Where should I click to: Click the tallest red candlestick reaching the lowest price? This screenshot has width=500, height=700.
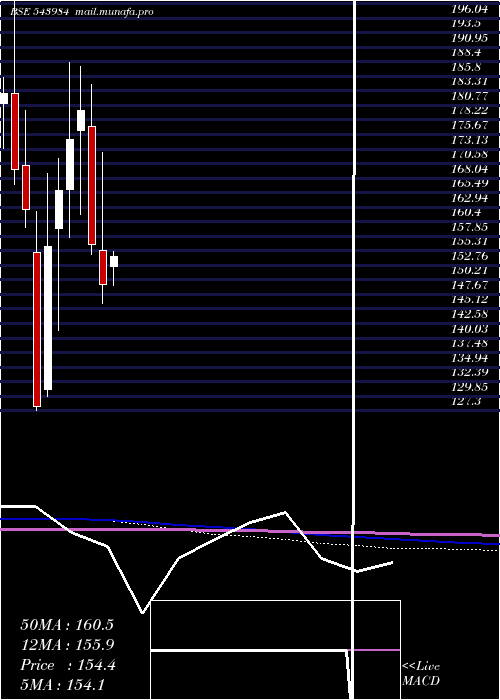[x=37, y=329]
